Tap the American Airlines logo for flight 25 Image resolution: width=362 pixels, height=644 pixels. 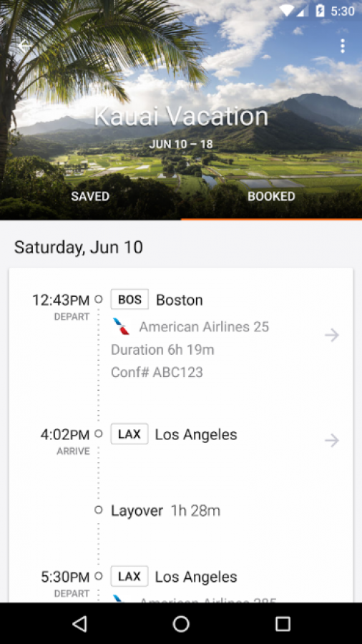pos(121,327)
